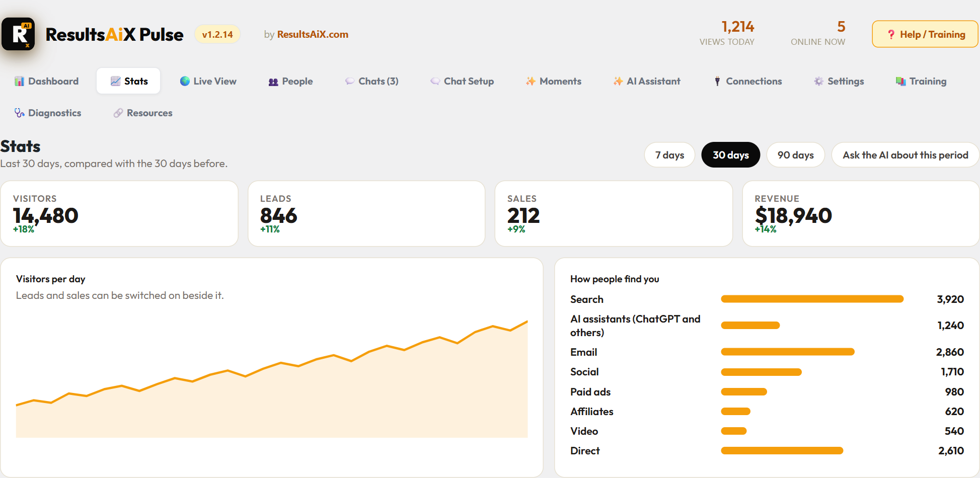This screenshot has width=980, height=478.
Task: Click the 1,214 views today counter
Action: (x=727, y=33)
